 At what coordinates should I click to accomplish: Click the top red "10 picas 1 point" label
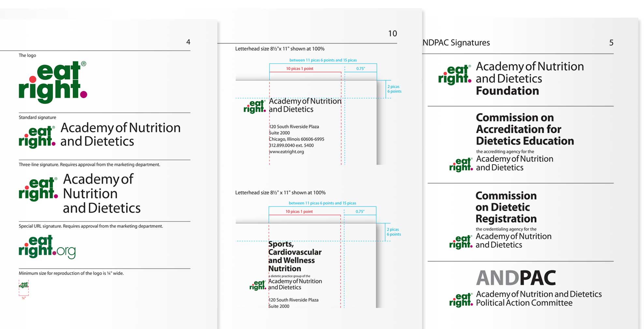(x=300, y=69)
